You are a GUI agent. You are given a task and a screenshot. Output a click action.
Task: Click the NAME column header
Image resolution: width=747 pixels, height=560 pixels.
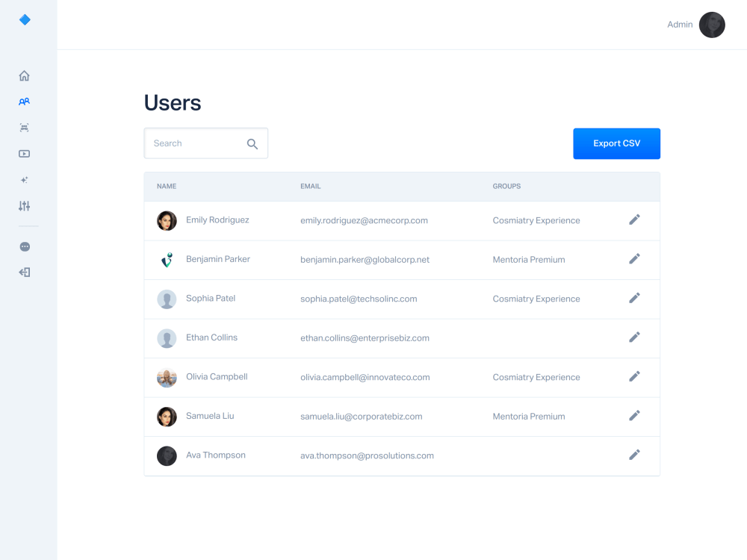(x=167, y=186)
